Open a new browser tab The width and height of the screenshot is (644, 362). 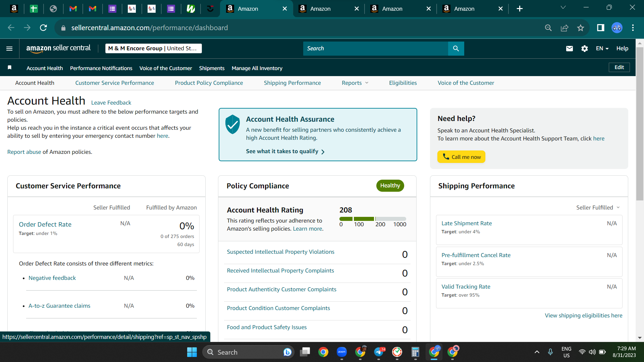click(520, 9)
